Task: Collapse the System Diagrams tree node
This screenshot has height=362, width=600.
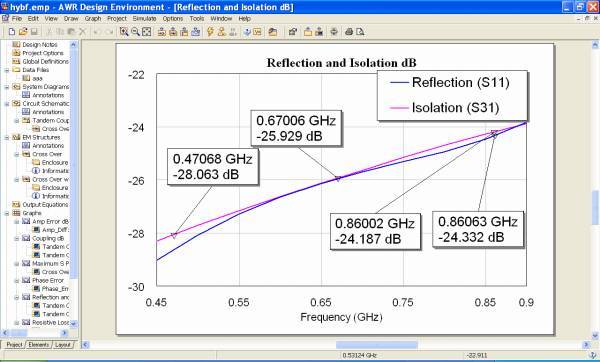Action: click(7, 87)
